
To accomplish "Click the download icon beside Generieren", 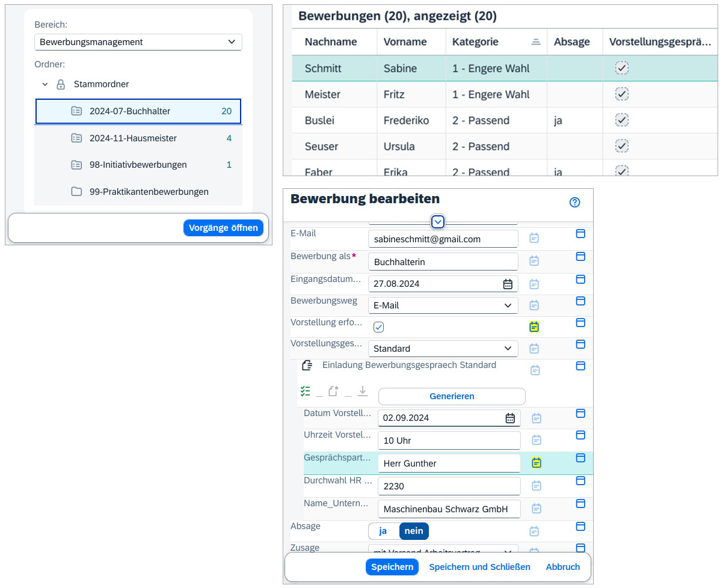I will [x=362, y=391].
